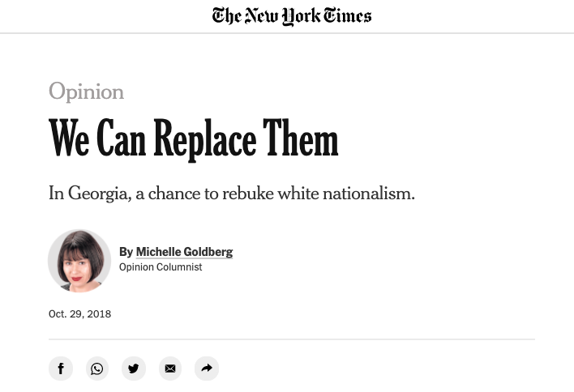Viewport: 574px width, 392px height.
Task: Click the horizontal divider above share icons
Action: click(x=292, y=339)
